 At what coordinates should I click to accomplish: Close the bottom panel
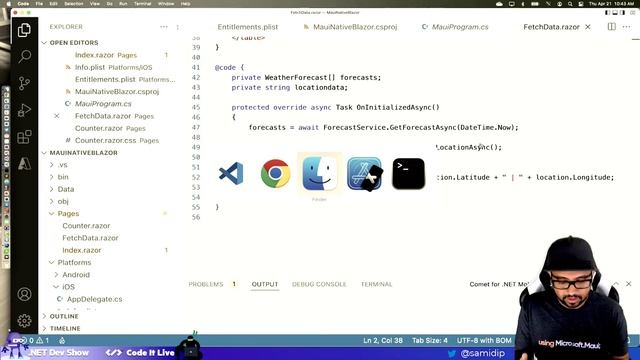629,284
